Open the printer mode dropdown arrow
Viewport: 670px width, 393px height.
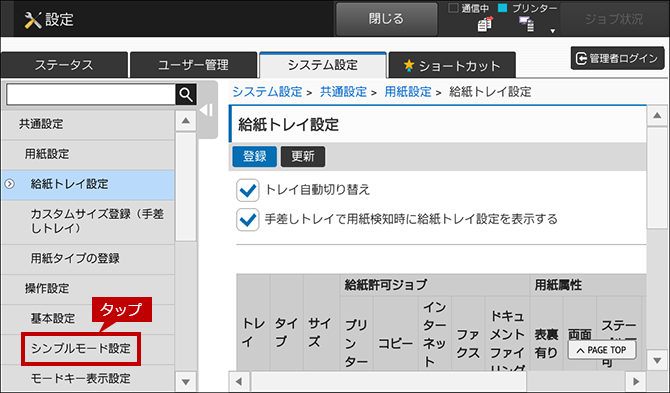[x=552, y=31]
